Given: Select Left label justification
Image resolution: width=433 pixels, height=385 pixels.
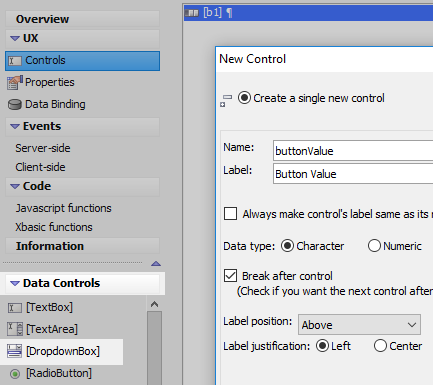Looking at the screenshot, I should [x=322, y=346].
